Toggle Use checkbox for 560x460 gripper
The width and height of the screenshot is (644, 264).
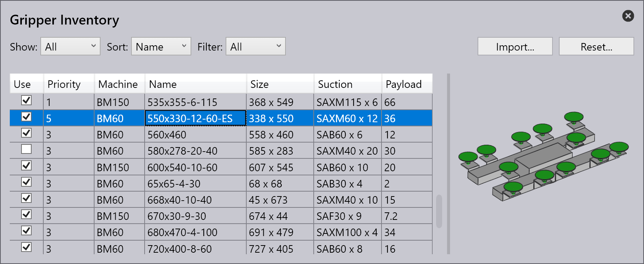[26, 133]
